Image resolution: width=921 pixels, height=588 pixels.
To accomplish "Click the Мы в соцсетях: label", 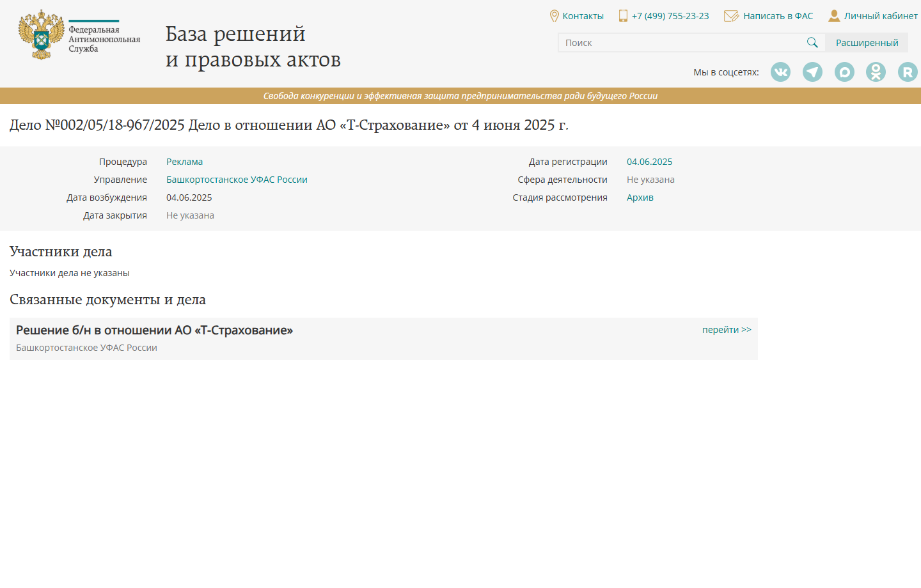I will [726, 72].
